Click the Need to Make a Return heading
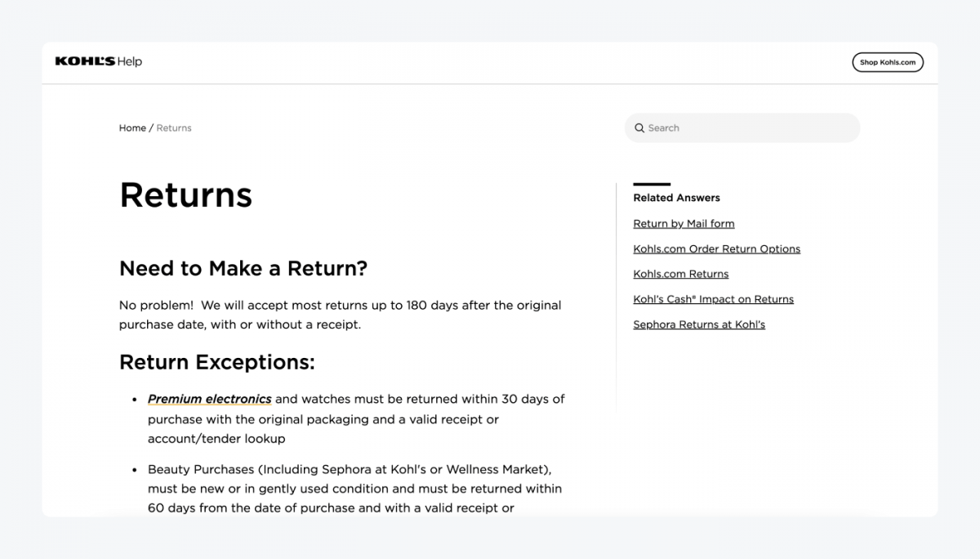The width and height of the screenshot is (980, 559). 243,268
